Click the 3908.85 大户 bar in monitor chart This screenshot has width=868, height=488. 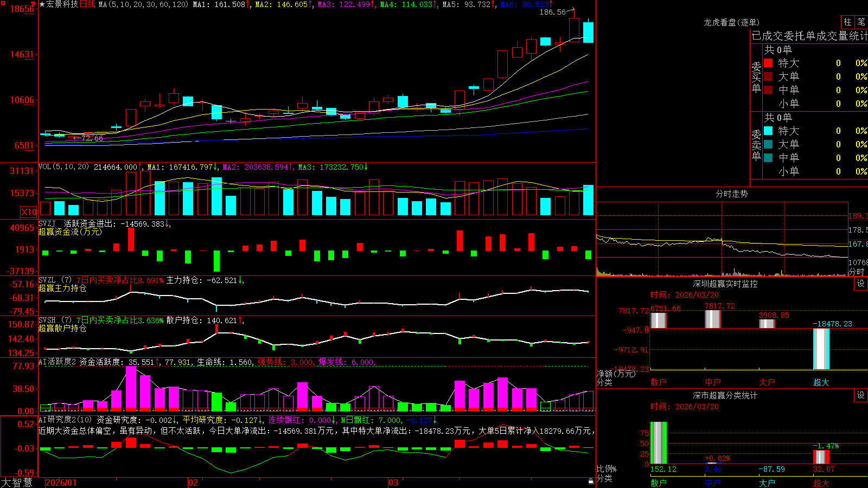pos(767,324)
